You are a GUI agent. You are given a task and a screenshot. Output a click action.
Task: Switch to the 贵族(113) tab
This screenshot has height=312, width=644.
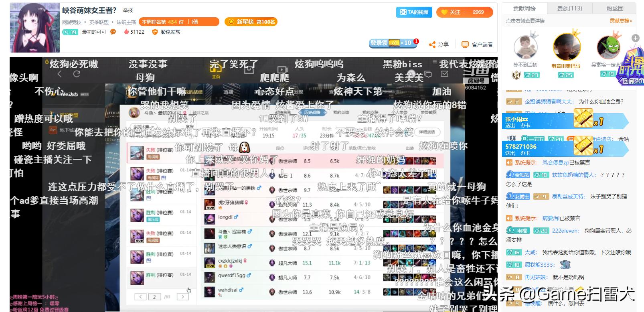[x=569, y=8]
